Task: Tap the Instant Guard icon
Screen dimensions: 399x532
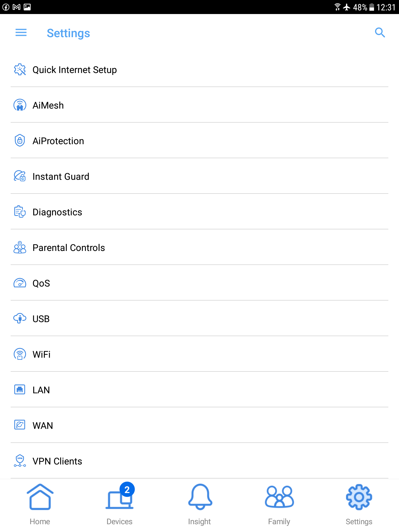Action: (20, 176)
